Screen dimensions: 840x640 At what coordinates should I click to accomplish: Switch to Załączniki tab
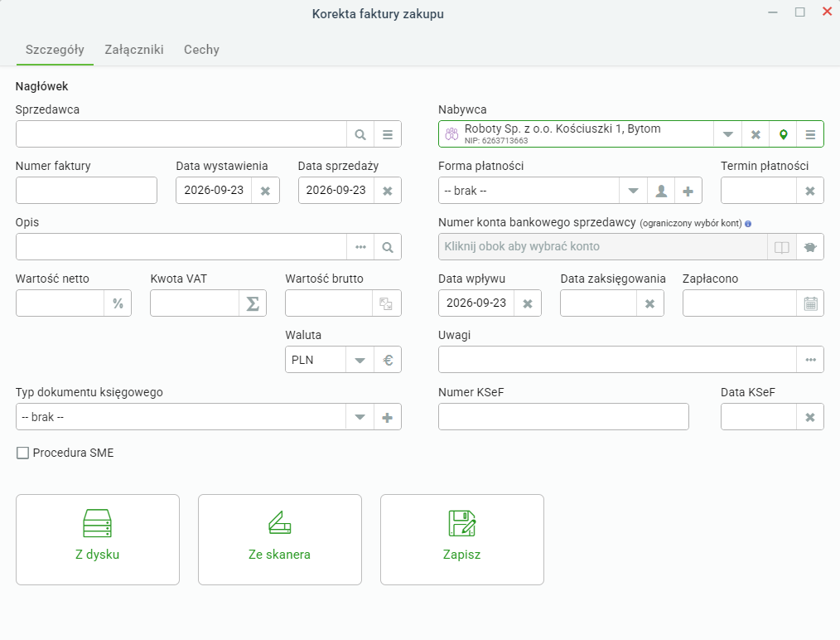[134, 50]
